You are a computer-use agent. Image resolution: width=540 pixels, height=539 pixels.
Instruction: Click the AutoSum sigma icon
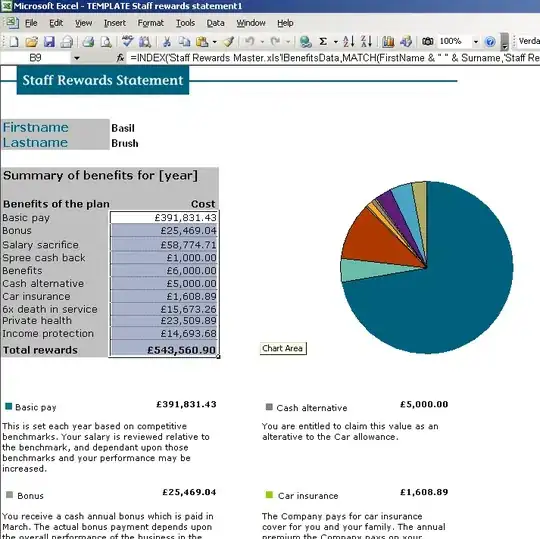click(x=323, y=42)
